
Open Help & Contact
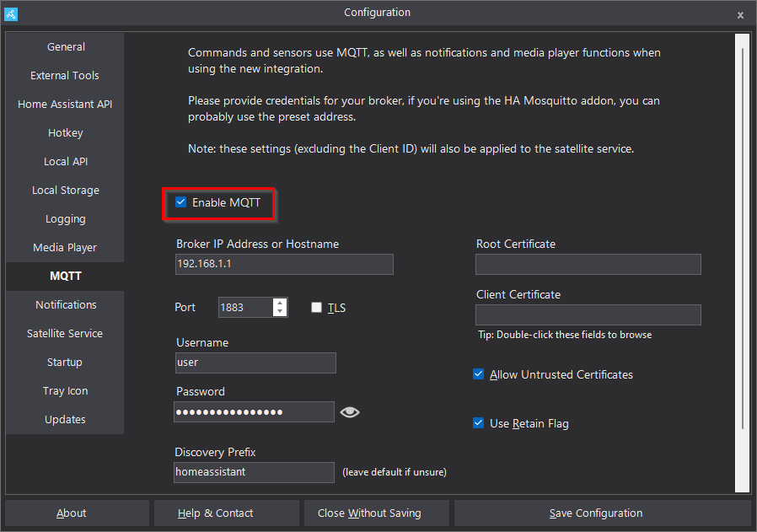227,513
